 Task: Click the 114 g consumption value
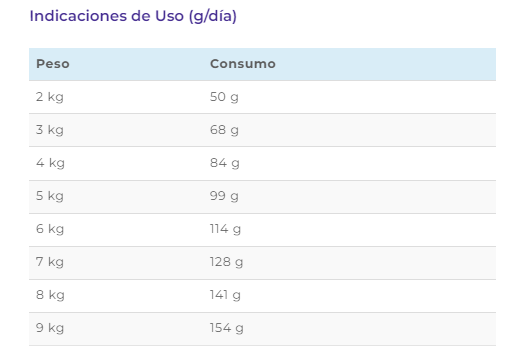pos(225,229)
